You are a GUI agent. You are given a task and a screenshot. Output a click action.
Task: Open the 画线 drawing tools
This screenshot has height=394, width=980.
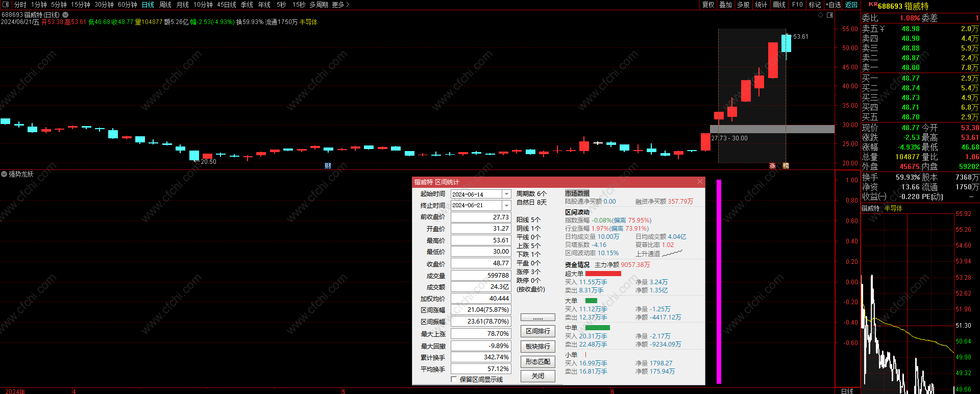[x=779, y=5]
